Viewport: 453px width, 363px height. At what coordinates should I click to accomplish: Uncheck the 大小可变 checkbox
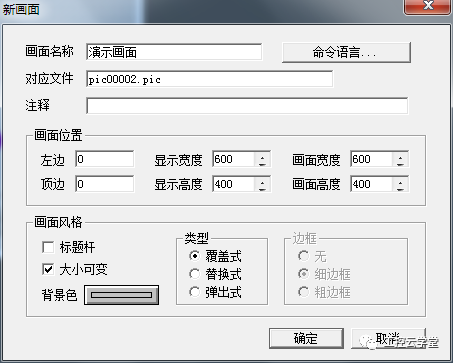pyautogui.click(x=48, y=269)
